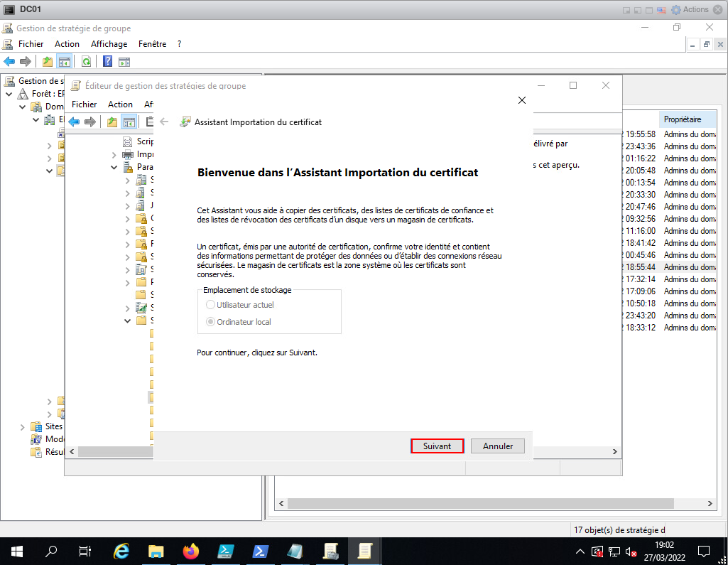Click the blue Help question mark icon
The width and height of the screenshot is (728, 565).
click(107, 61)
